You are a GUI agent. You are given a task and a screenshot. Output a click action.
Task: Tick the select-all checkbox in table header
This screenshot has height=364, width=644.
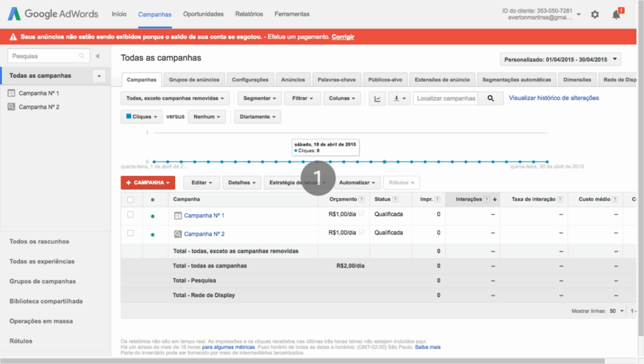click(131, 200)
